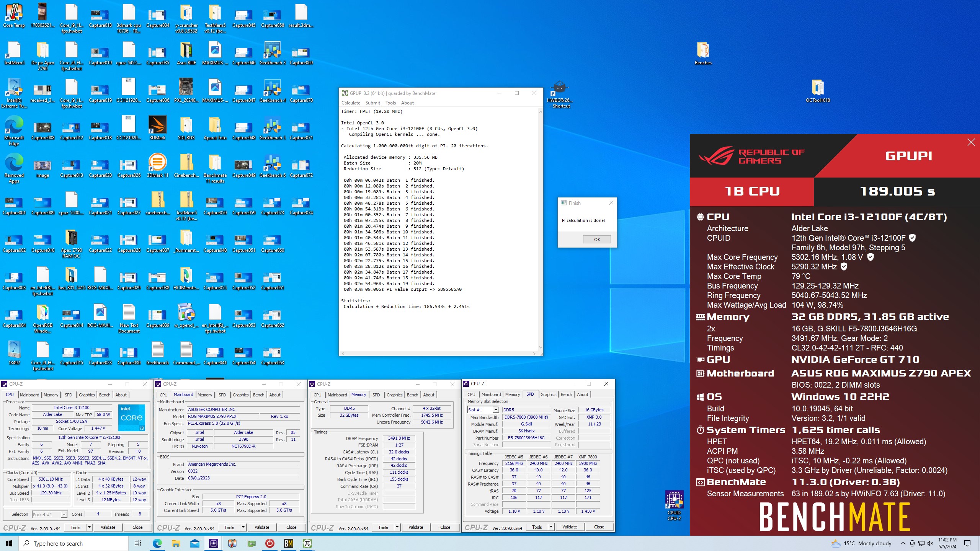Viewport: 980px width, 551px height.
Task: Click Validate in the SPD CPU-Z window
Action: pos(570,527)
